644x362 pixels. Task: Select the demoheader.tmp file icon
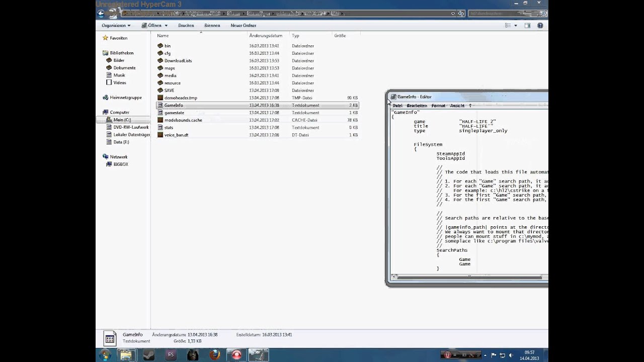pos(160,98)
